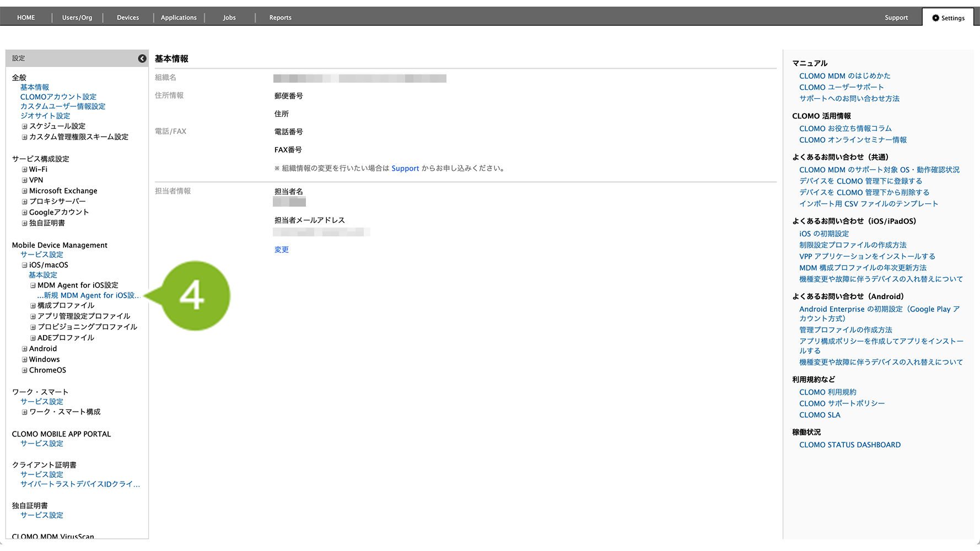
Task: Collapse the settings sidebar with arrow icon
Action: pyautogui.click(x=142, y=58)
